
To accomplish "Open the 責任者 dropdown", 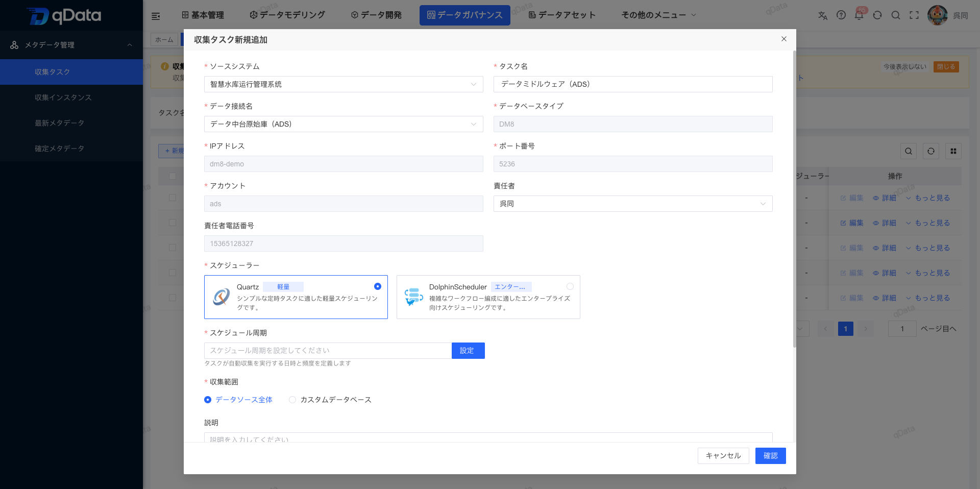I will (x=633, y=204).
